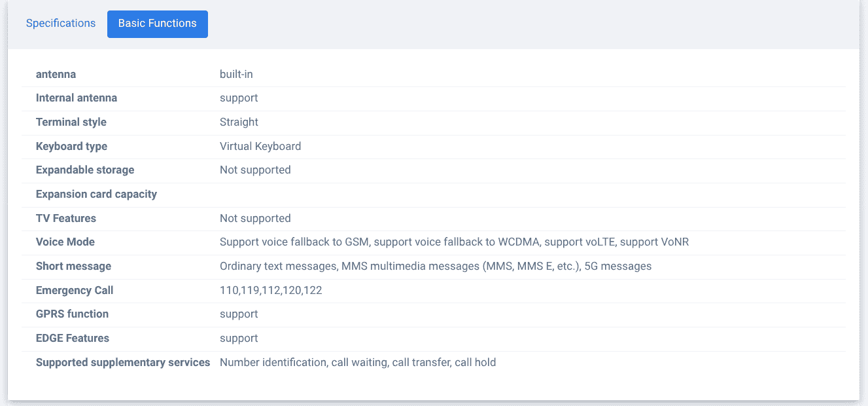Click the 'Straight' terminal style value
Viewport: 868px width, 406px height.
coord(239,122)
